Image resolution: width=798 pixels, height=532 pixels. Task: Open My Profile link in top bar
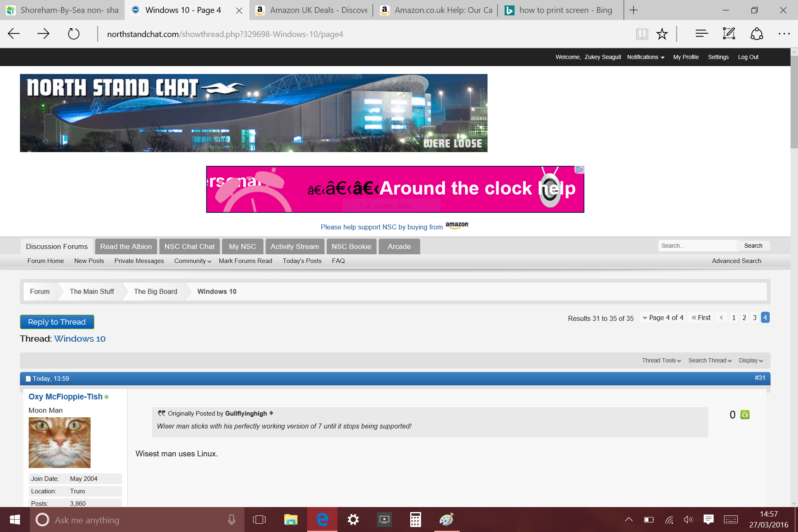click(686, 57)
